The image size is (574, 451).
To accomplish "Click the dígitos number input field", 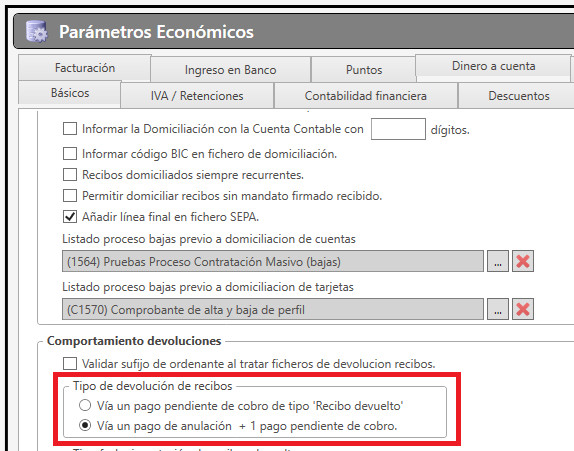I will [398, 129].
